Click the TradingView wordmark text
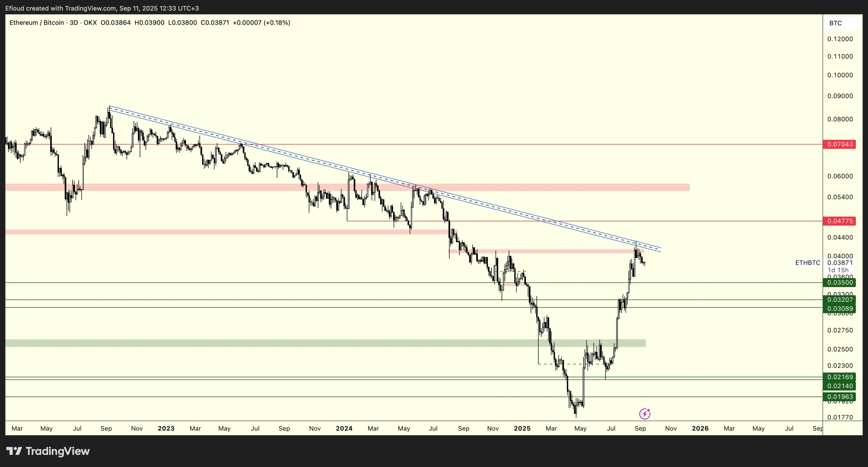 click(58, 451)
